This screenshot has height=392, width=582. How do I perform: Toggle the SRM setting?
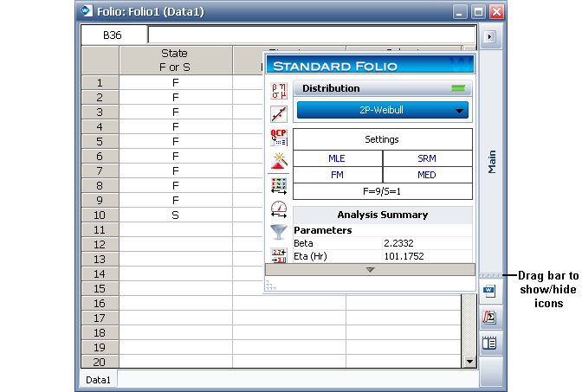[x=427, y=159]
